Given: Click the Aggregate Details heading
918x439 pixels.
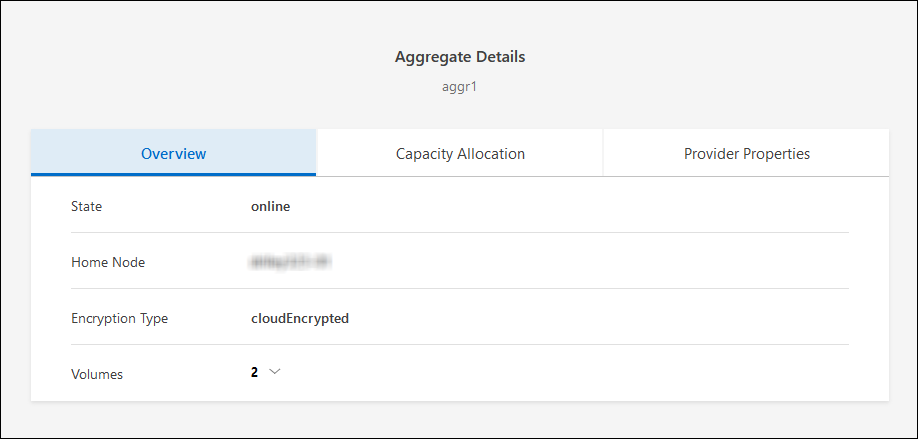Looking at the screenshot, I should (x=460, y=57).
